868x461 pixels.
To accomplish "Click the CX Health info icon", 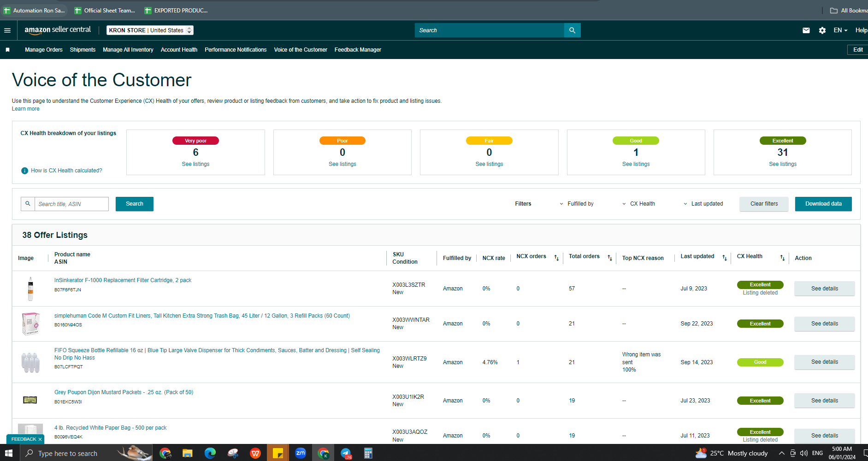I will (25, 171).
